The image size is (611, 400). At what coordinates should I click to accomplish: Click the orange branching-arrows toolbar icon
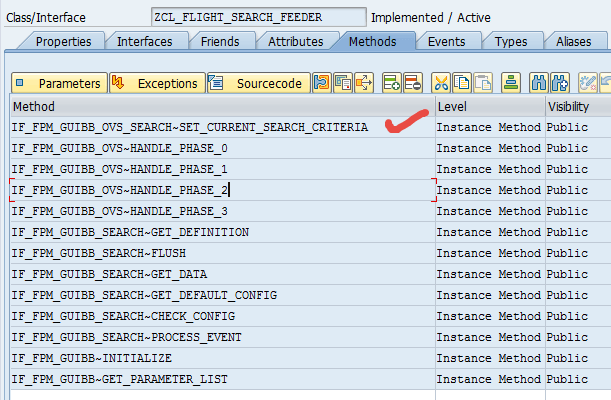click(x=363, y=83)
